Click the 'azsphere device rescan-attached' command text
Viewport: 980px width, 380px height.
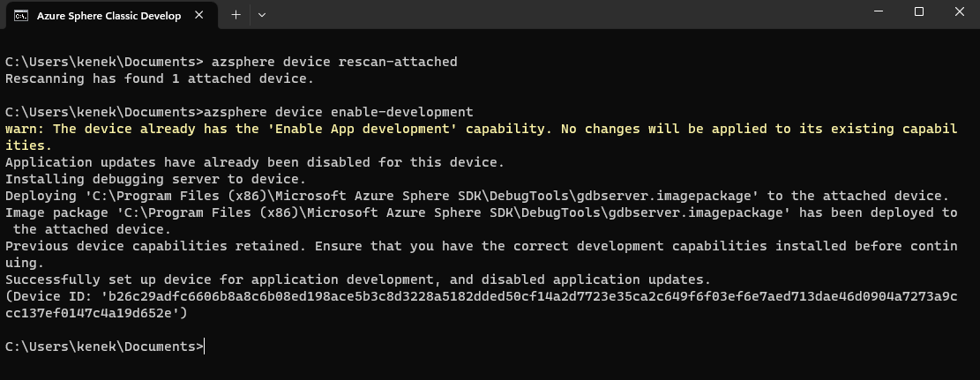334,62
